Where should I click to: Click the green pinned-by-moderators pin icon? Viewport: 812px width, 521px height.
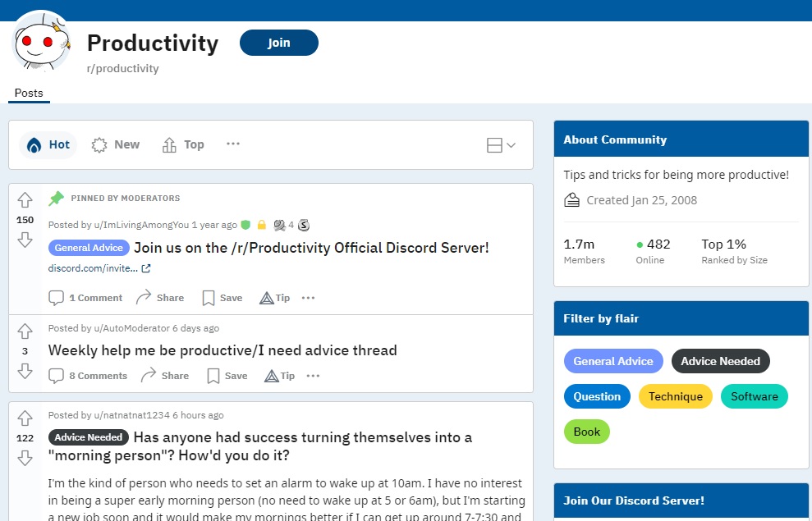57,198
